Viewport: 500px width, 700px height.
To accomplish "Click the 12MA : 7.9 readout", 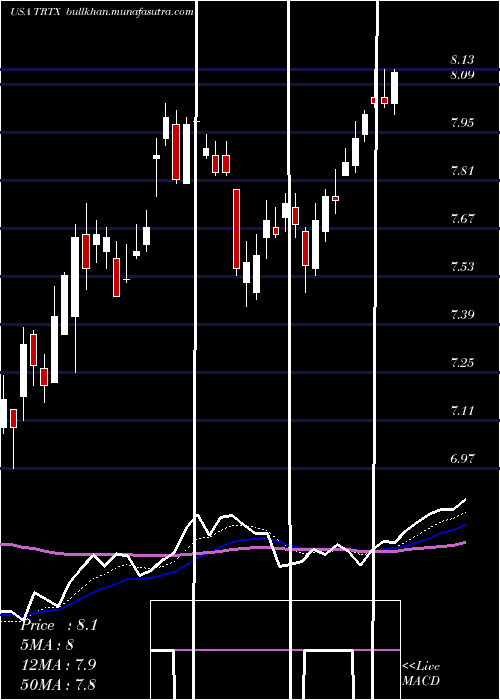I will (x=57, y=665).
